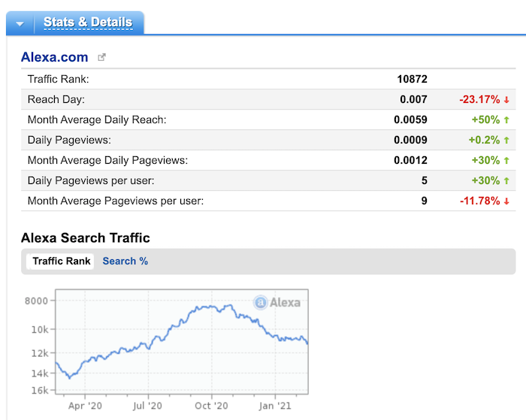526x420 pixels.
Task: Click green up arrow next to +50%
Action: [x=506, y=119]
